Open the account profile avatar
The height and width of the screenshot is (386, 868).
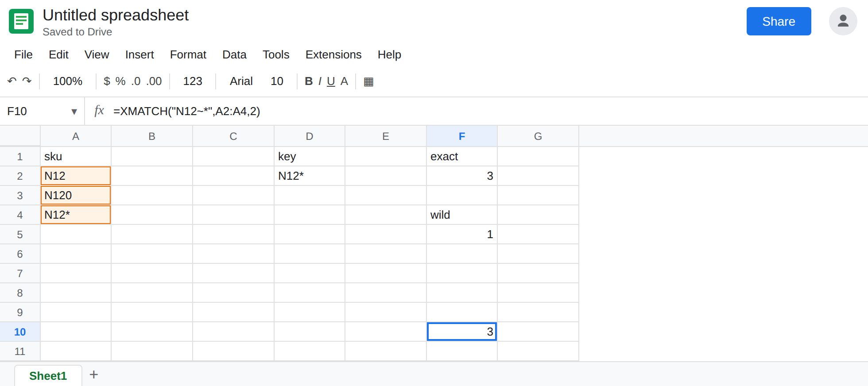[843, 21]
